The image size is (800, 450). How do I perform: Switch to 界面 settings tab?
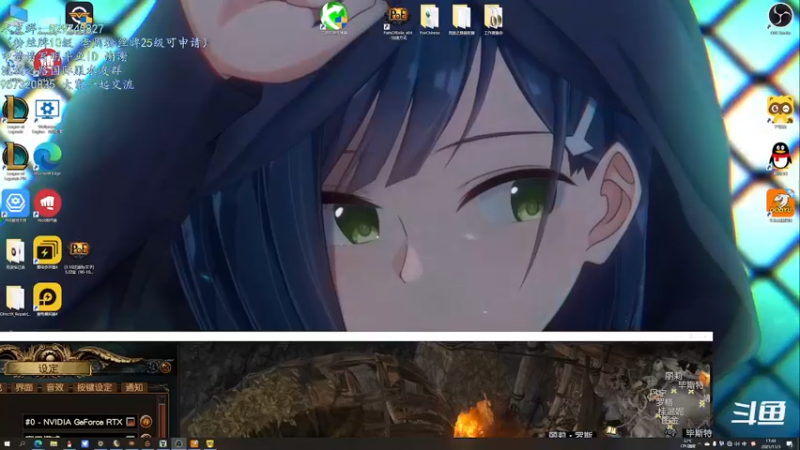point(24,388)
